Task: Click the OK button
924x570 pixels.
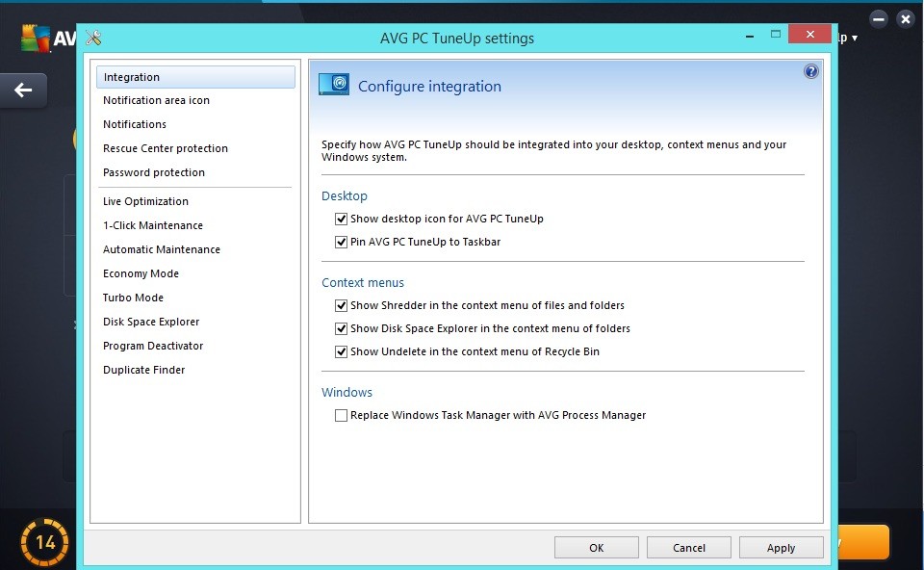Action: point(597,548)
